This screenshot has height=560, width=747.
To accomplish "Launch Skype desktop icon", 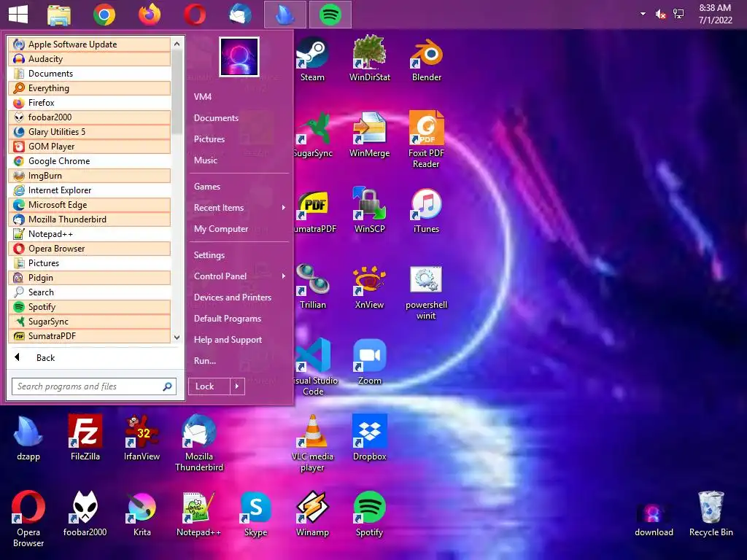I will [256, 514].
